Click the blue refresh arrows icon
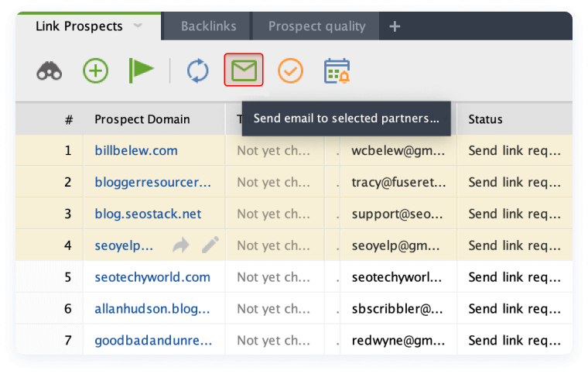 (198, 71)
